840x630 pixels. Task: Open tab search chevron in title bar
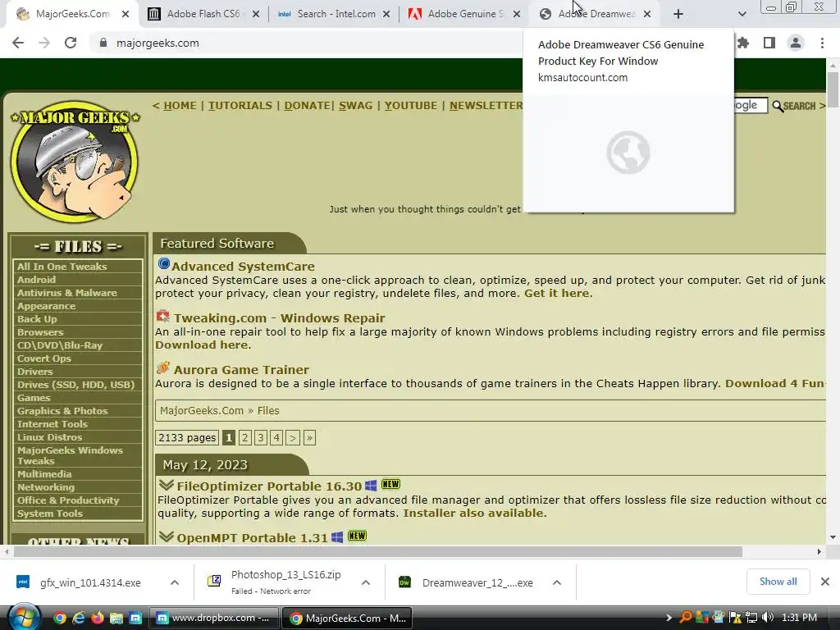point(742,14)
